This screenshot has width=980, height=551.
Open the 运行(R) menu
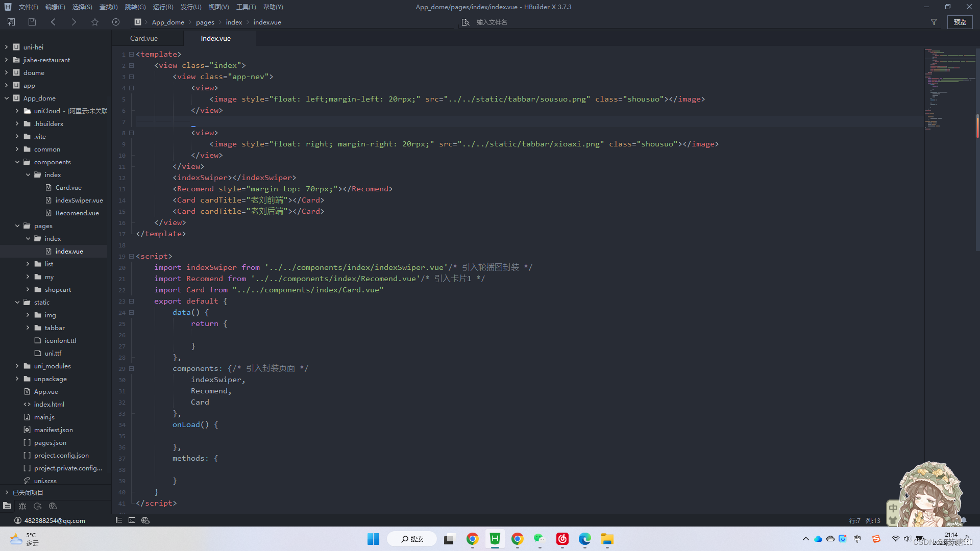click(163, 7)
